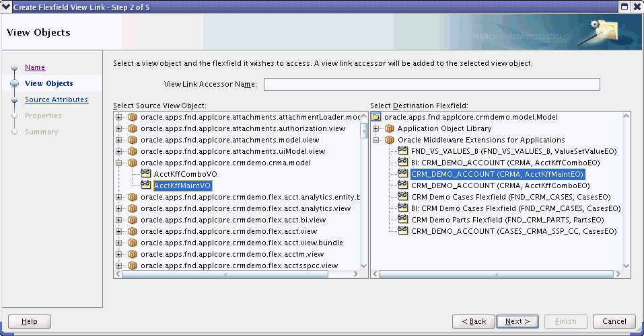Viewport: 644px width, 336px height.
Task: Click icon of BI: CRM_DEMO_ACCOUNT AcctKffComboEO
Action: point(403,163)
